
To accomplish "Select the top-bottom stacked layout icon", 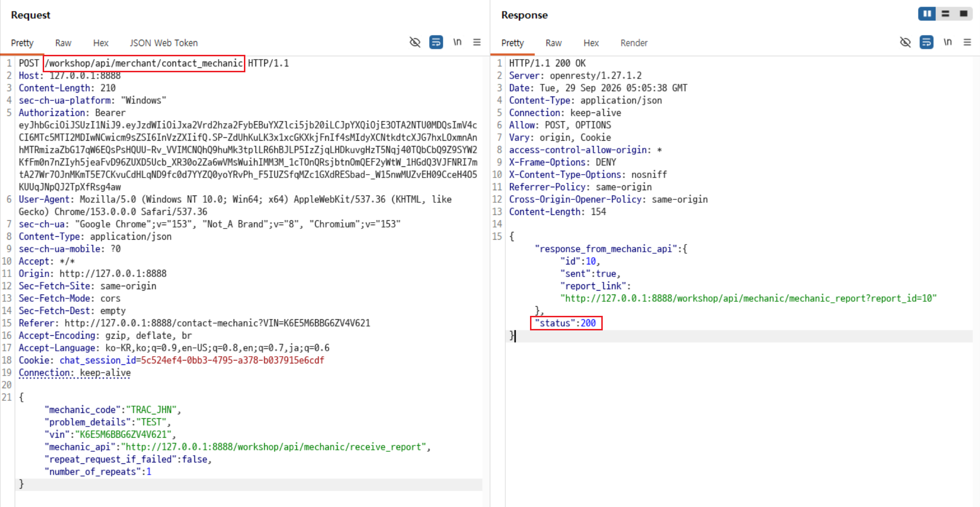I will (946, 14).
